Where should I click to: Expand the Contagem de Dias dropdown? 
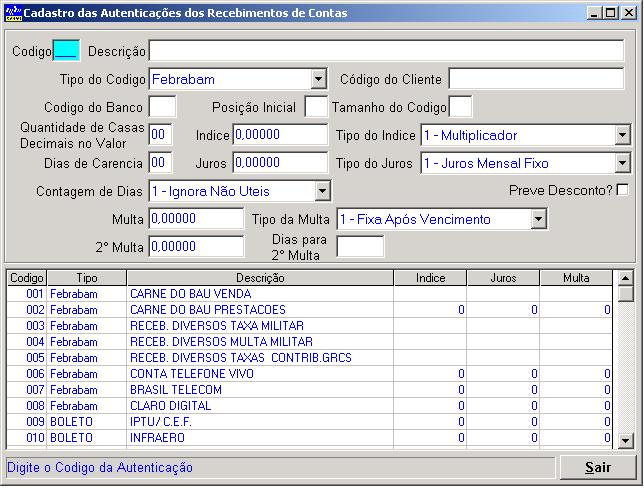[x=322, y=191]
